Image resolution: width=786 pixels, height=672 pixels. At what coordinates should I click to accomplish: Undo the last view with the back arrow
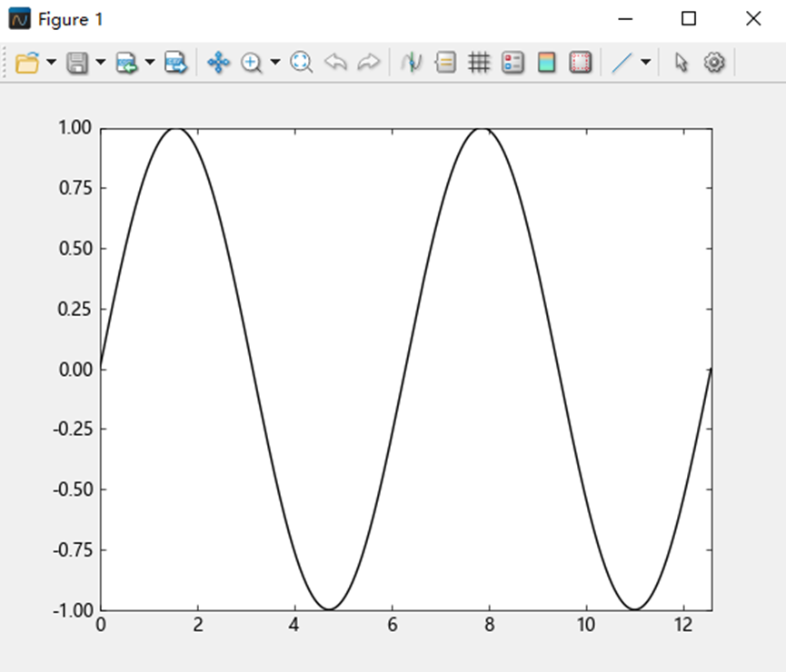(335, 63)
